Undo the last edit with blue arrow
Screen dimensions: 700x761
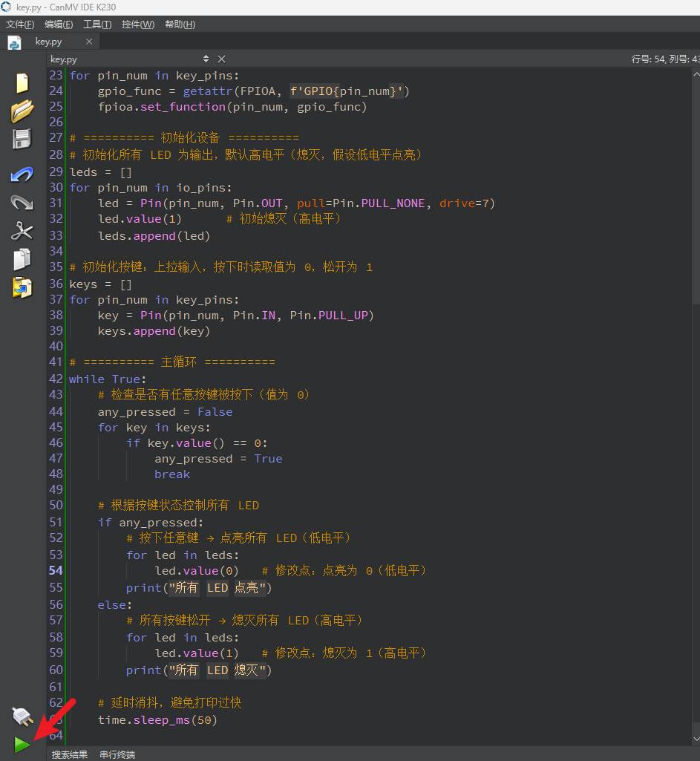tap(22, 174)
